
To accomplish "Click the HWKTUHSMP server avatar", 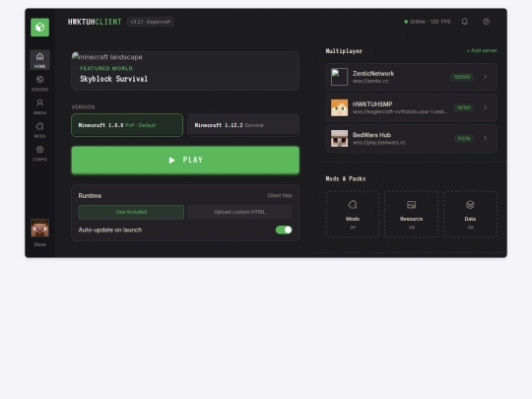I will click(x=339, y=107).
